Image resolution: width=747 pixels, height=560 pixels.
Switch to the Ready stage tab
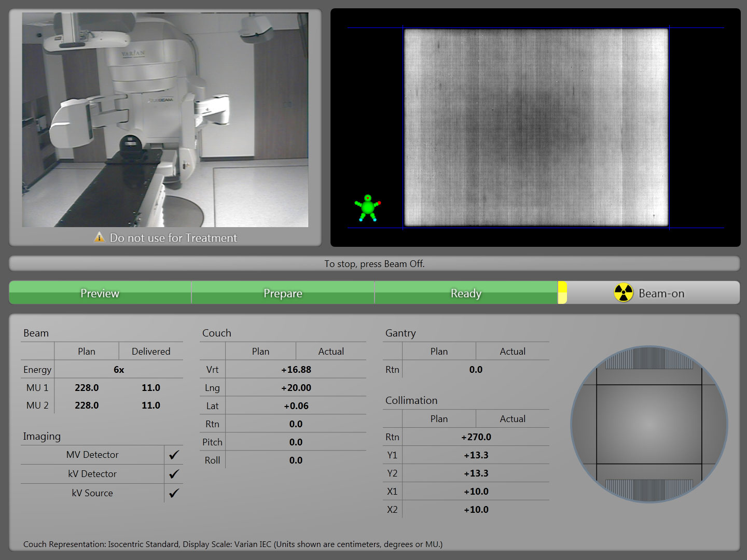click(x=465, y=292)
